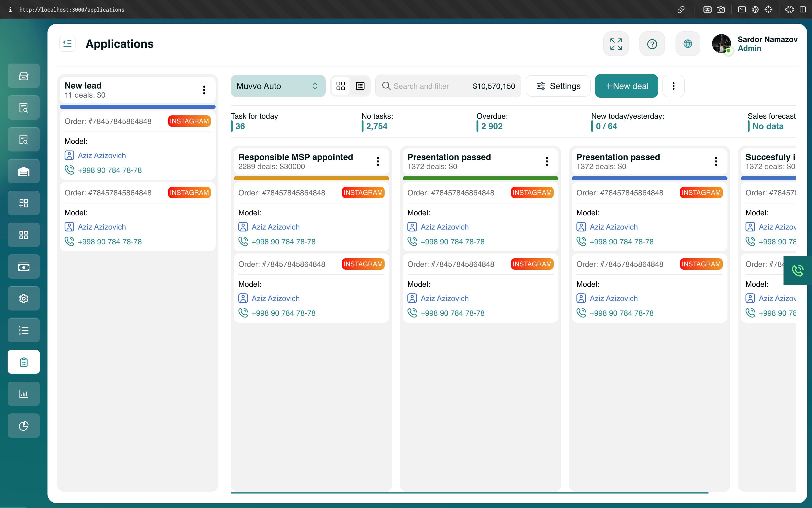Switch to grid board view
Screen dimensions: 812x508
(340, 86)
